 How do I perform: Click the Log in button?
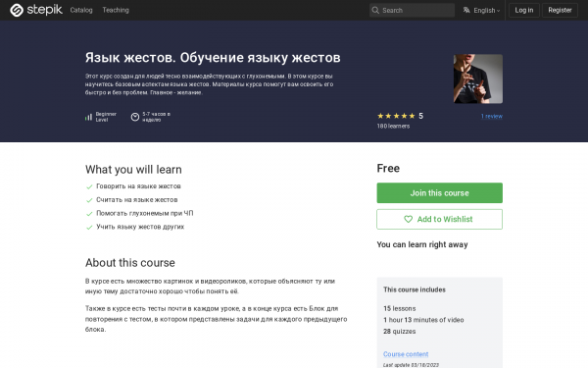(x=524, y=10)
